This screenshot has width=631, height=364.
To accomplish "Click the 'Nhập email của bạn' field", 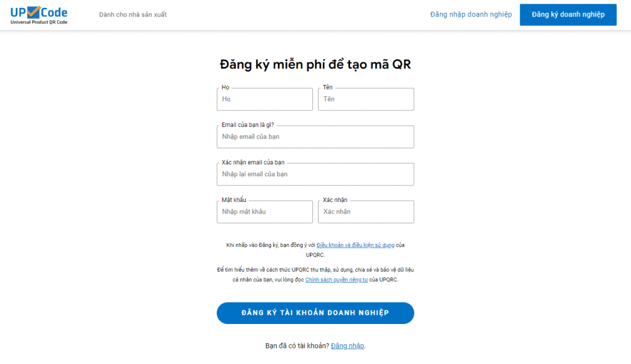I will [315, 137].
